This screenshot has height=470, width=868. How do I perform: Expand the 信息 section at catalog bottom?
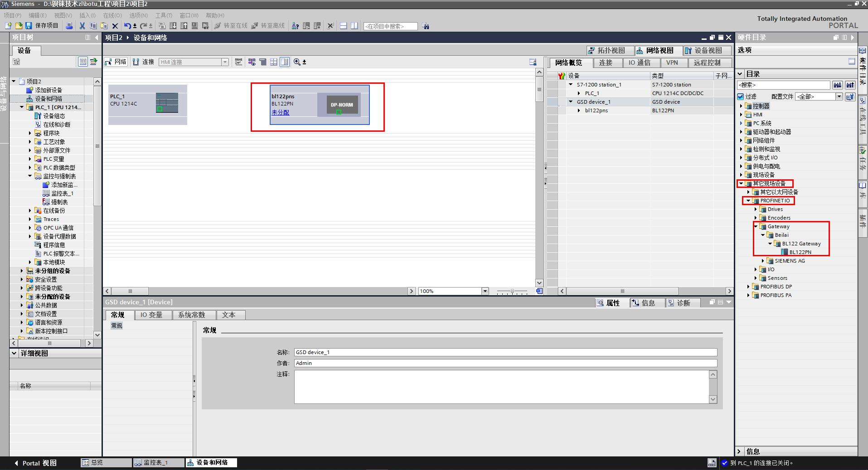pos(739,451)
